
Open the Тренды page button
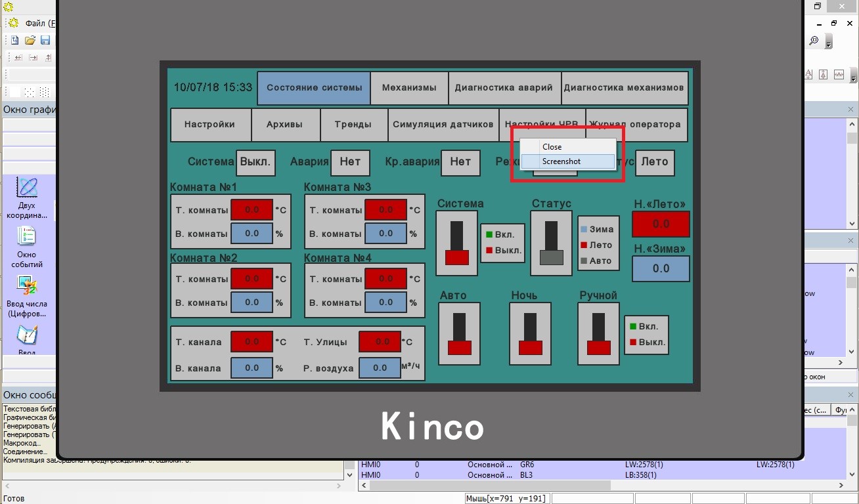pyautogui.click(x=353, y=125)
